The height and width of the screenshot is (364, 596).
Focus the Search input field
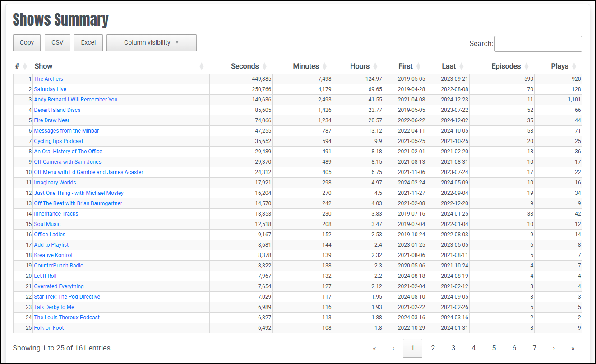[538, 44]
